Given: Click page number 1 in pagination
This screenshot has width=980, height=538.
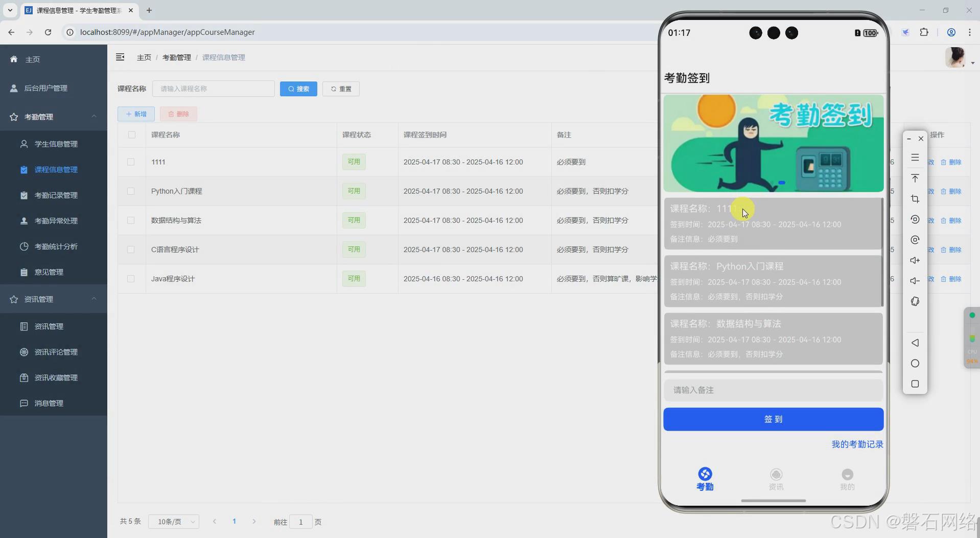Looking at the screenshot, I should click(234, 521).
